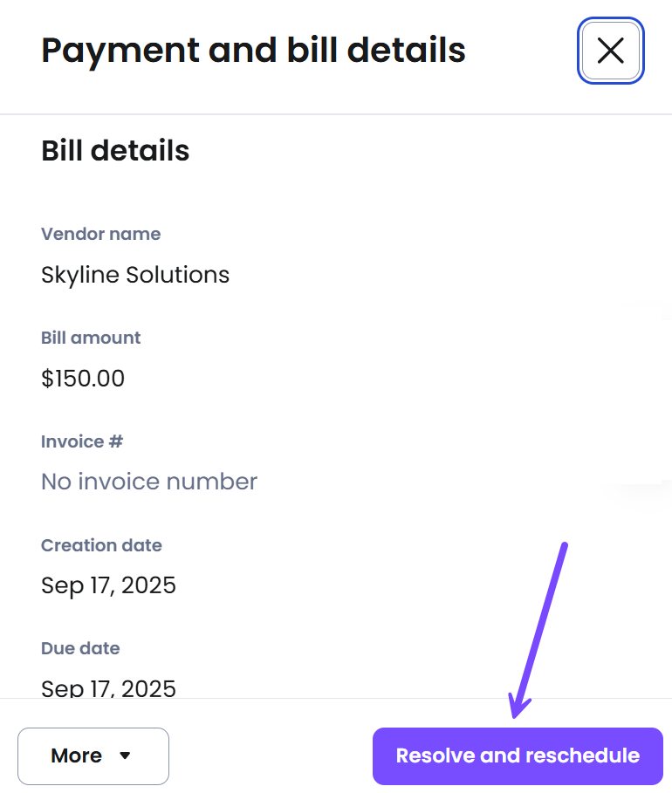Image resolution: width=672 pixels, height=793 pixels.
Task: Click the Vendor name field label
Action: pos(100,234)
